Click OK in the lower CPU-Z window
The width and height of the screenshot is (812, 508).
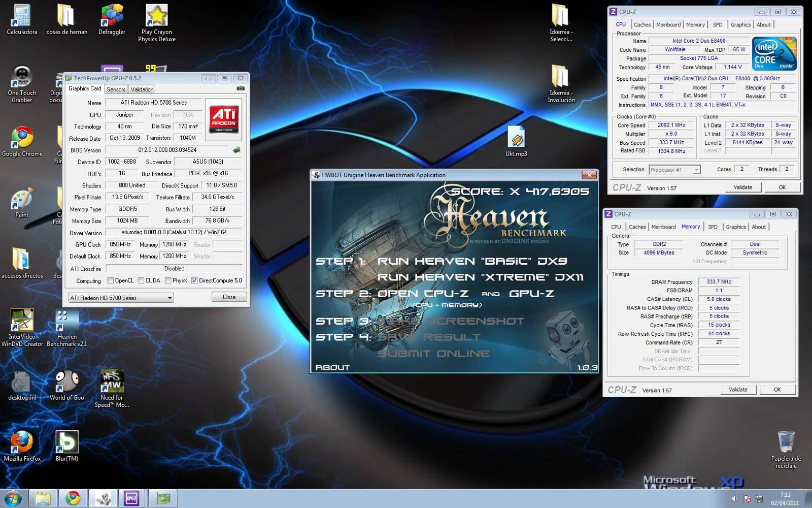click(x=777, y=389)
